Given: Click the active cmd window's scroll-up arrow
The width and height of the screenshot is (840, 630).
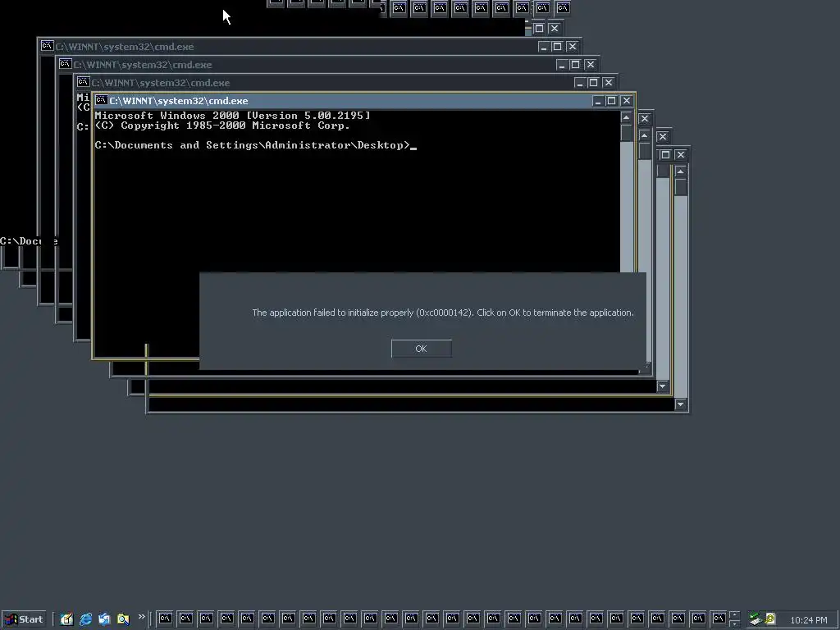Looking at the screenshot, I should click(x=626, y=117).
